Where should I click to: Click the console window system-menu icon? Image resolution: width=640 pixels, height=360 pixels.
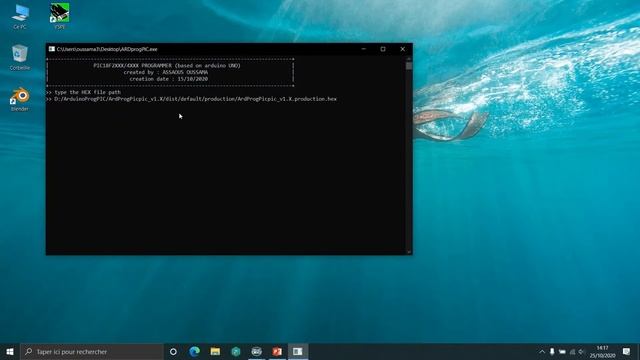tap(52, 49)
